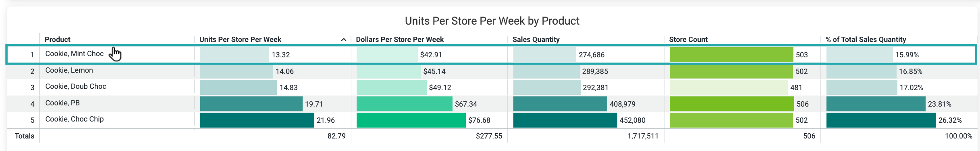Image resolution: width=980 pixels, height=151 pixels.
Task: Click the dark teal 21.96 units bar
Action: [x=257, y=120]
